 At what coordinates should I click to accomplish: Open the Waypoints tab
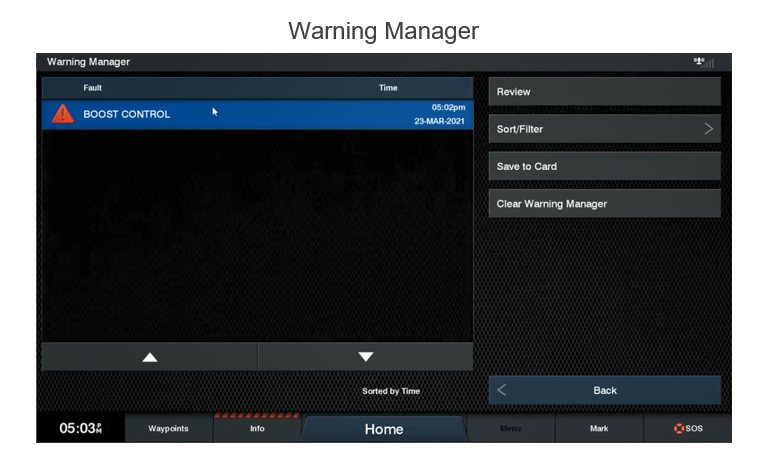pos(168,428)
